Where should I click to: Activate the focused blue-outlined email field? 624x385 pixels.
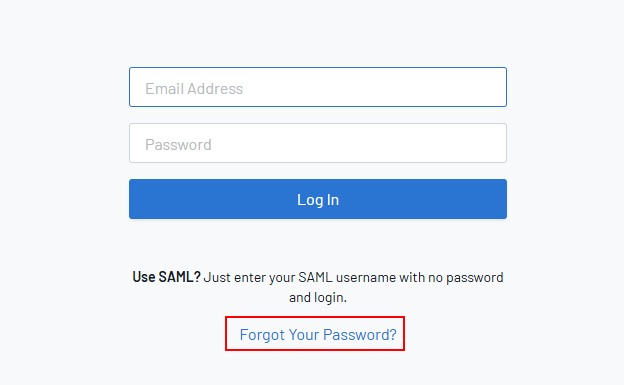(318, 87)
